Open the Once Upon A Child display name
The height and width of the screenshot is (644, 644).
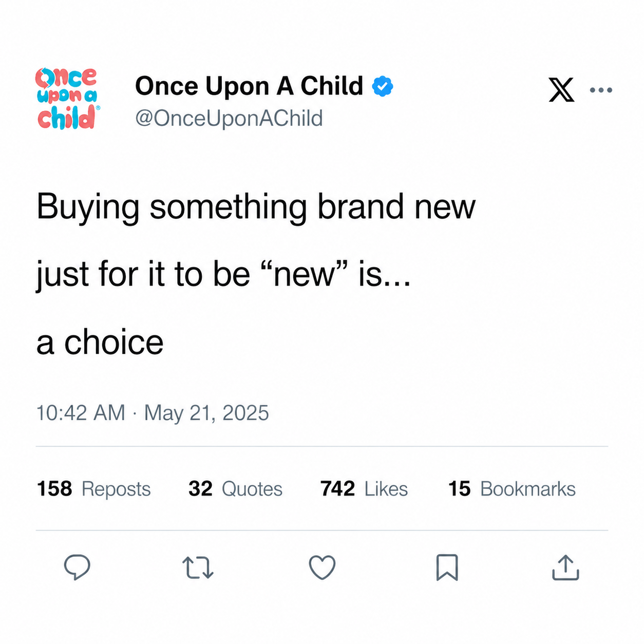(x=249, y=86)
